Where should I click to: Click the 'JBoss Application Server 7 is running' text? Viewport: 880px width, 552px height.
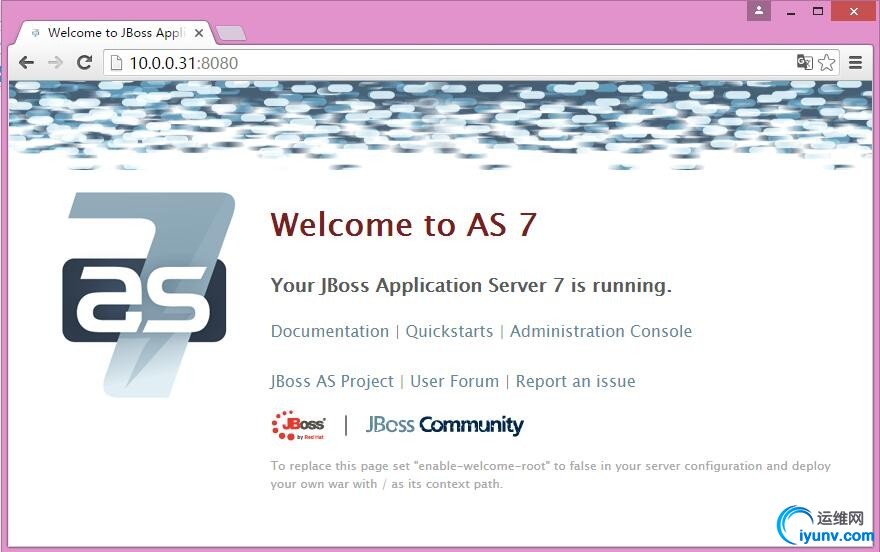click(x=470, y=286)
